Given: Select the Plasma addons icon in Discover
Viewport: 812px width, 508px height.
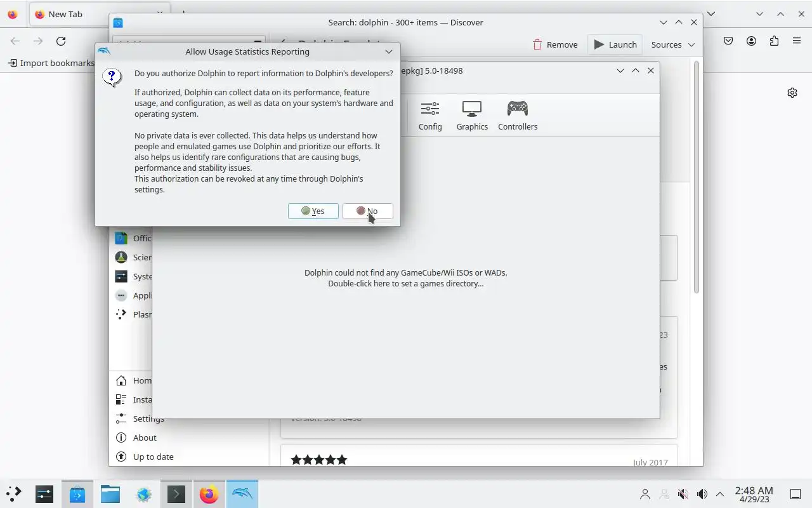Looking at the screenshot, I should (121, 314).
